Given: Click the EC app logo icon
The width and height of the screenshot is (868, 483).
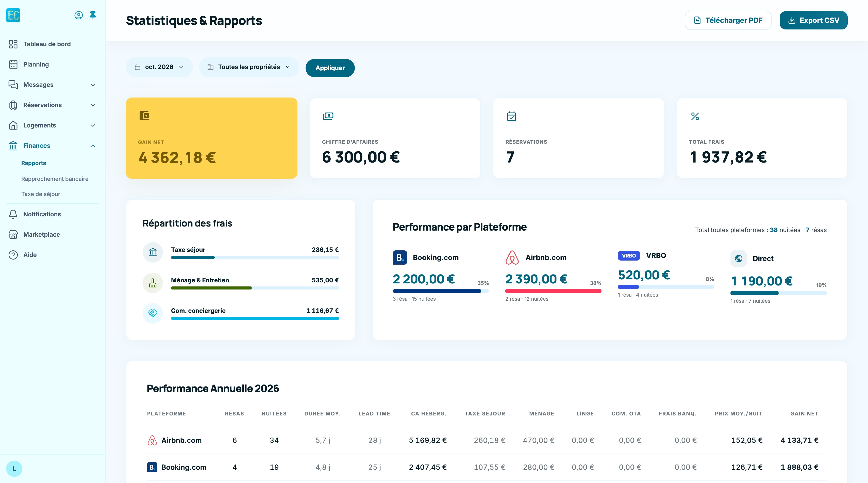Looking at the screenshot, I should point(13,15).
